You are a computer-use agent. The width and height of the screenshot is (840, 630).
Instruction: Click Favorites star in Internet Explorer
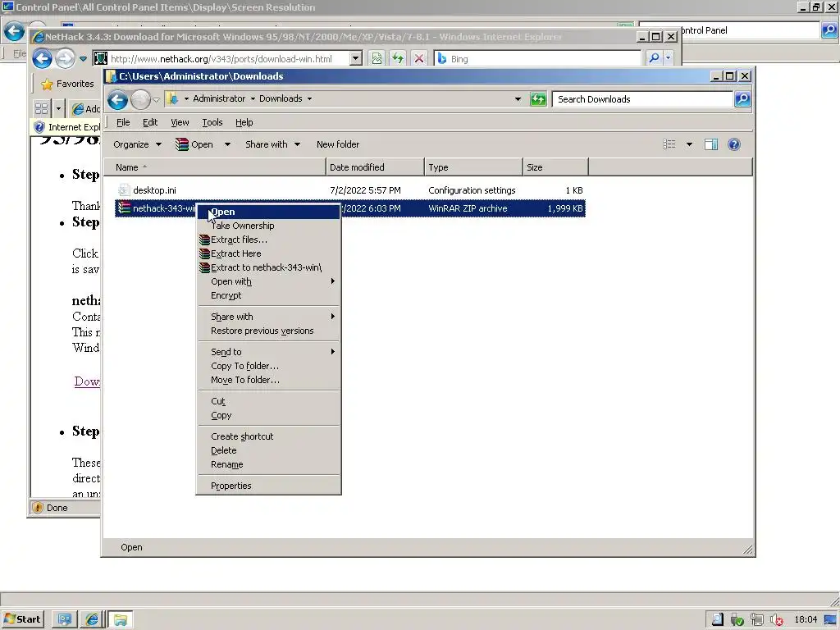coord(47,84)
